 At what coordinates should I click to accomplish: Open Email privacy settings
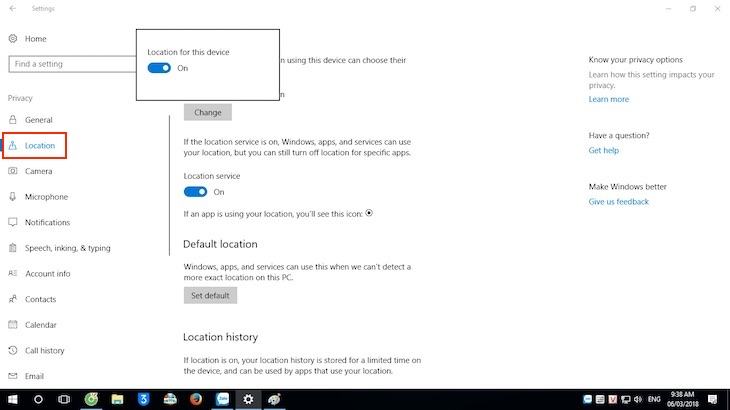click(34, 376)
